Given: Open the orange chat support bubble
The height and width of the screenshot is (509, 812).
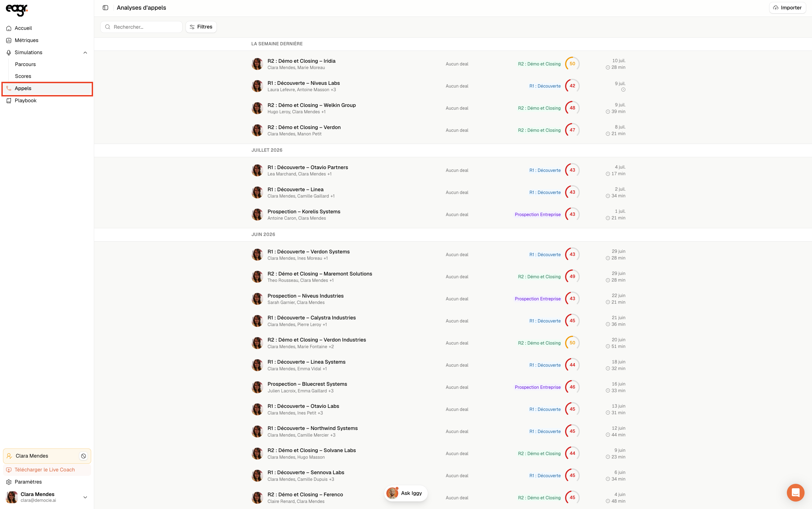Looking at the screenshot, I should click(795, 492).
